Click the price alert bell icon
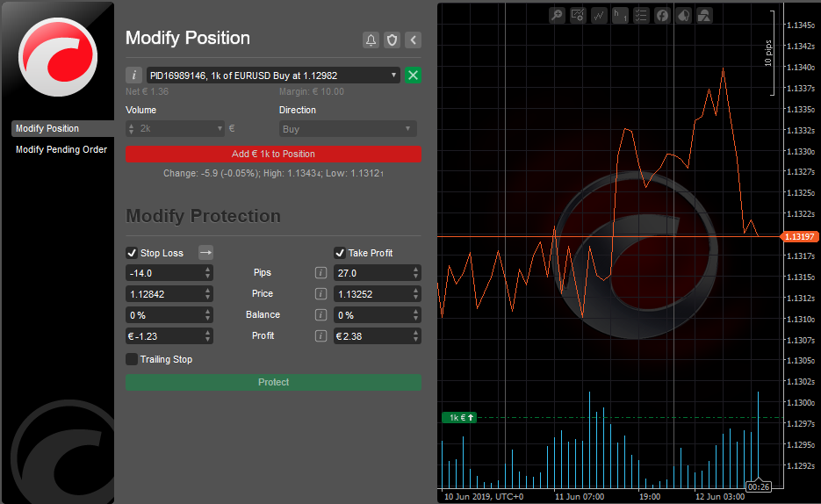 pyautogui.click(x=371, y=40)
